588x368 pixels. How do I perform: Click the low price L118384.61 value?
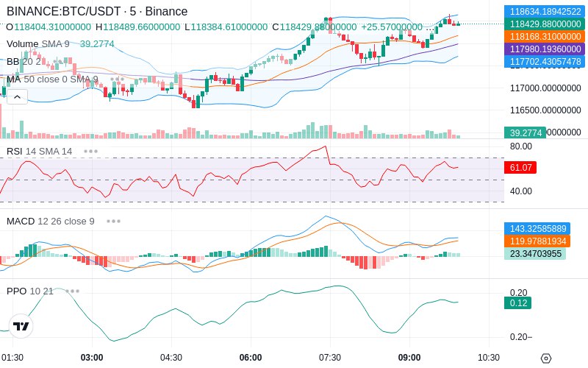[x=226, y=27]
